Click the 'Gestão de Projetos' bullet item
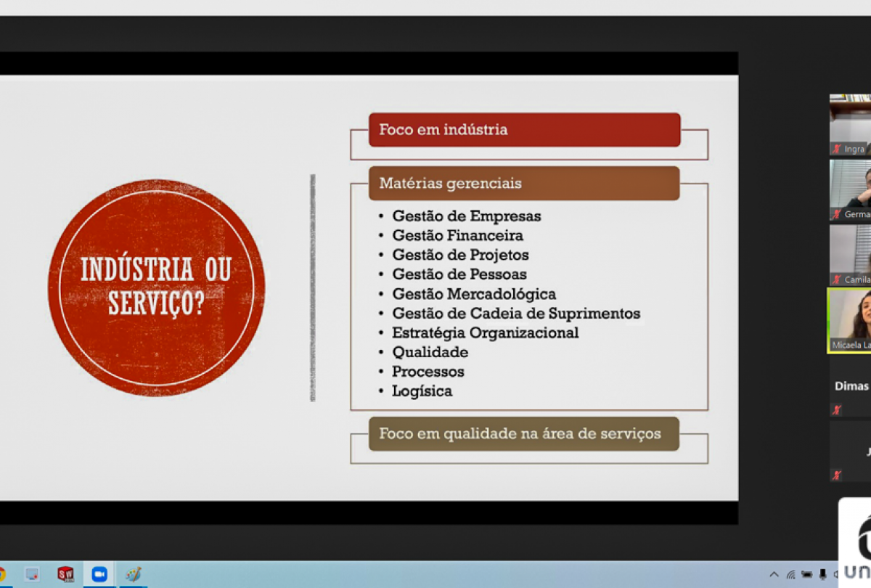Viewport: 871px width, 588px height. pyautogui.click(x=460, y=255)
